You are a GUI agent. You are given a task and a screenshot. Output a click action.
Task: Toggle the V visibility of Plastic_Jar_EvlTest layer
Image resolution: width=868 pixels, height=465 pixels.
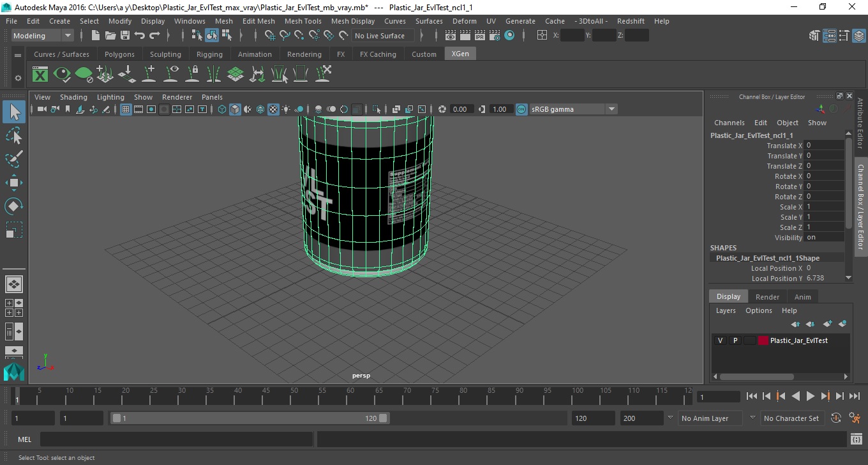click(720, 340)
